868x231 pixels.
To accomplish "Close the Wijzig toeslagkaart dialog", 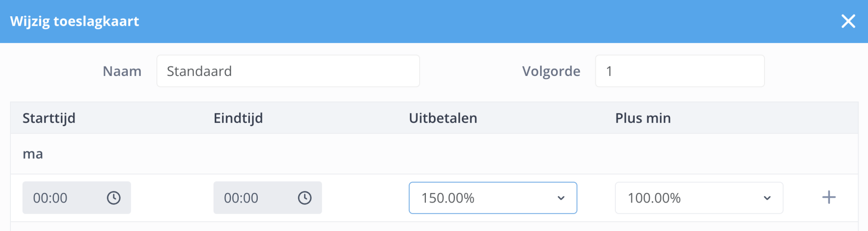I will [848, 21].
